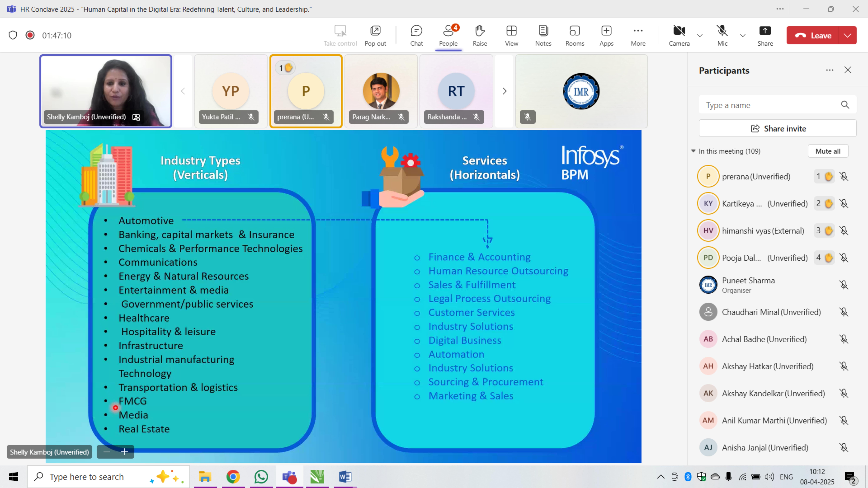Image resolution: width=868 pixels, height=488 pixels.
Task: Click the shield security icon
Action: pos(13,35)
